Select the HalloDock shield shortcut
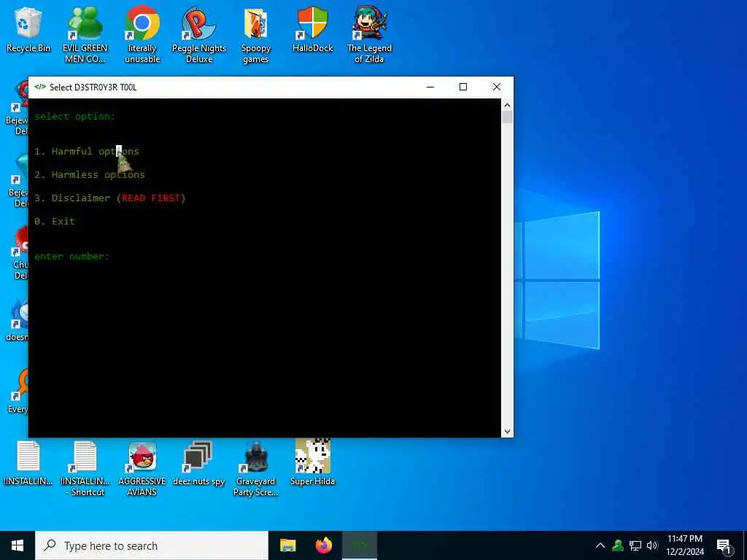The width and height of the screenshot is (747, 560). (312, 29)
